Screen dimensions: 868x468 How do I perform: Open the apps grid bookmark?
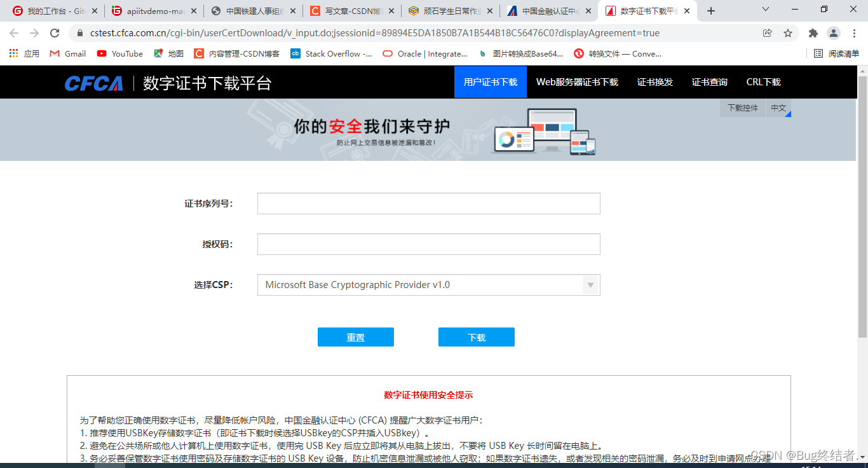pos(24,53)
